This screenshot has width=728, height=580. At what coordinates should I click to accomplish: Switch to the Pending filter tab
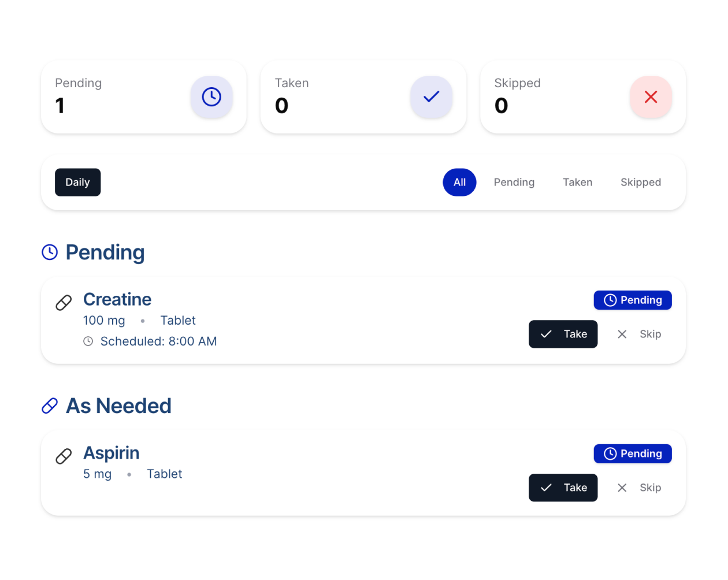pos(514,183)
